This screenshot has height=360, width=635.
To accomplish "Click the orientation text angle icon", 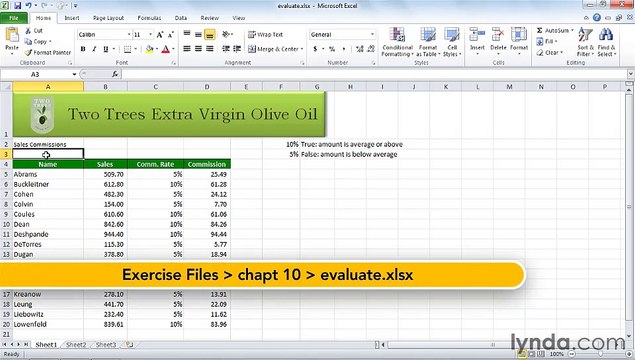I will 226,34.
